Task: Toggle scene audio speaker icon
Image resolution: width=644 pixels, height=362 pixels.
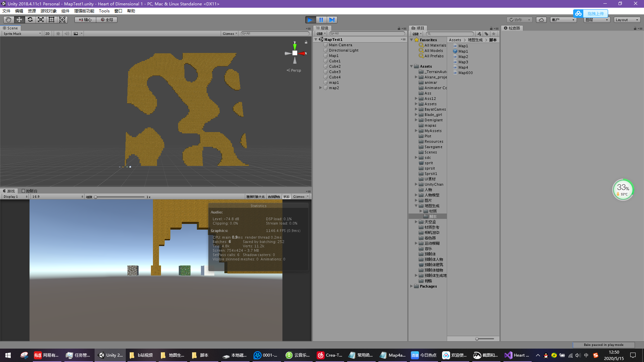Action: [67, 34]
